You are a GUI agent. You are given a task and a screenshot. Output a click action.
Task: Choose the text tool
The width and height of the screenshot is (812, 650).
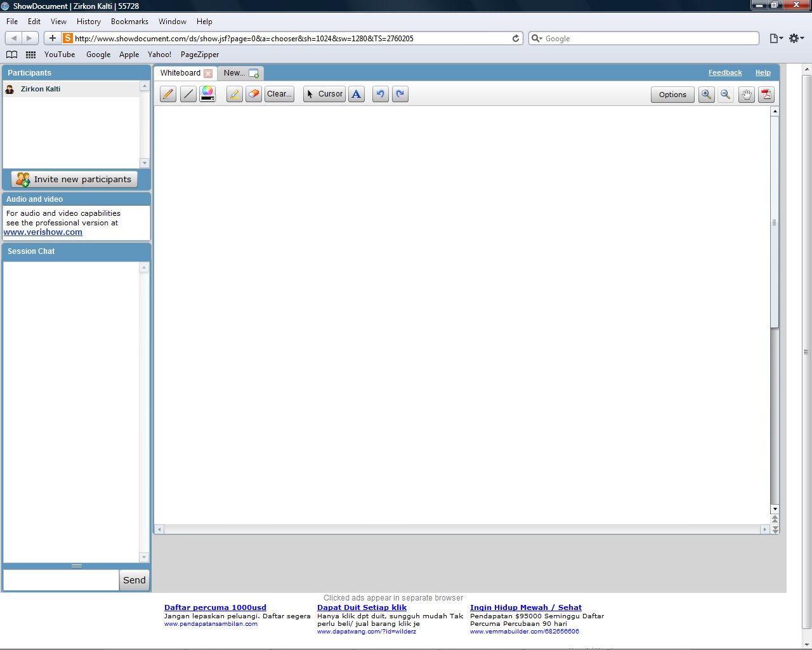[x=357, y=95]
